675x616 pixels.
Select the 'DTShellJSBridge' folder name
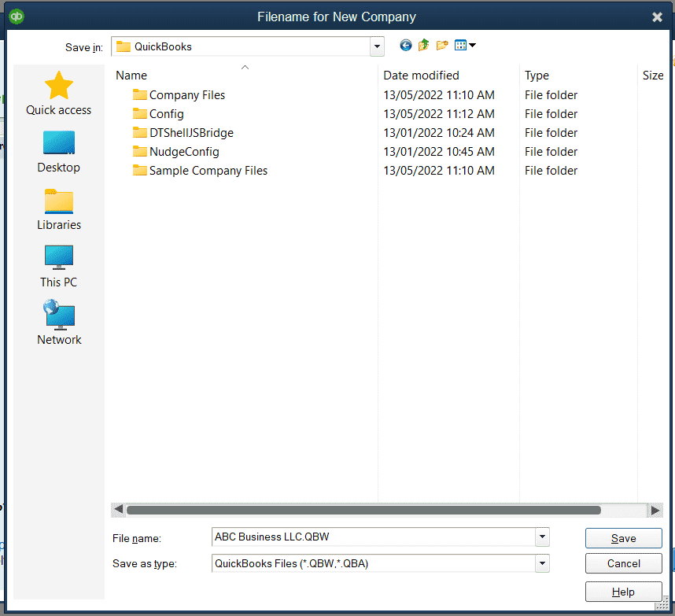pos(192,133)
